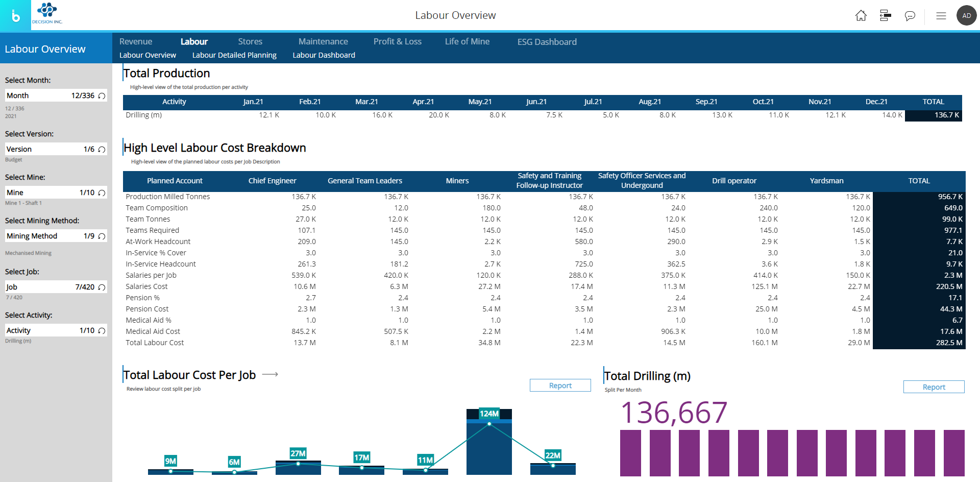Click the Salaries Cost row label
The width and height of the screenshot is (980, 482).
[146, 286]
